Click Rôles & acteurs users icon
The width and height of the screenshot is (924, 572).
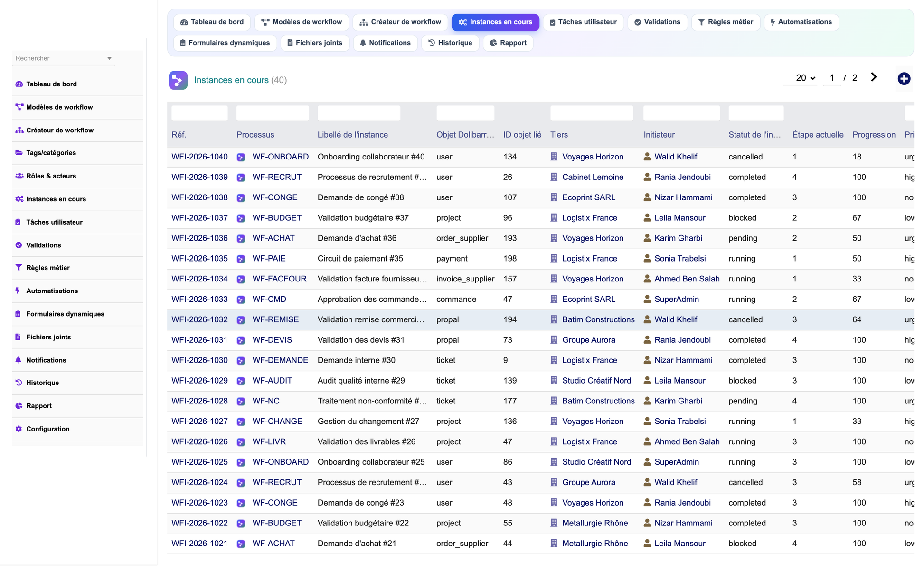click(x=19, y=176)
